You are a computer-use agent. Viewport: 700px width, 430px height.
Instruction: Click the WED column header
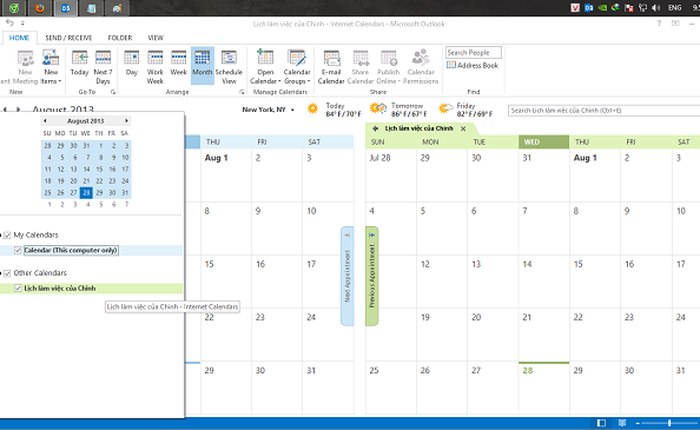click(x=544, y=142)
